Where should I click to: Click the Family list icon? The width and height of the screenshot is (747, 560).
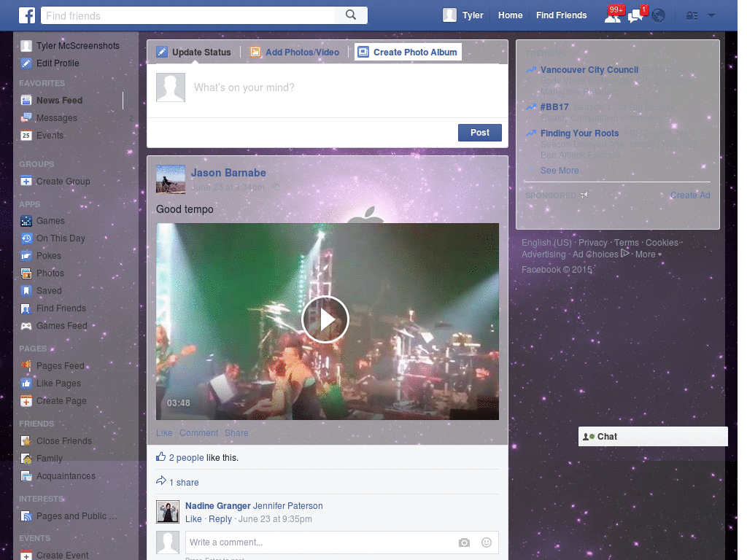[26, 459]
